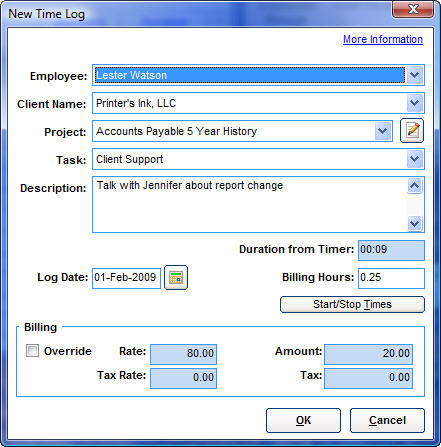Click the Cancel button
Screen dimensions: 441x447
pos(387,420)
